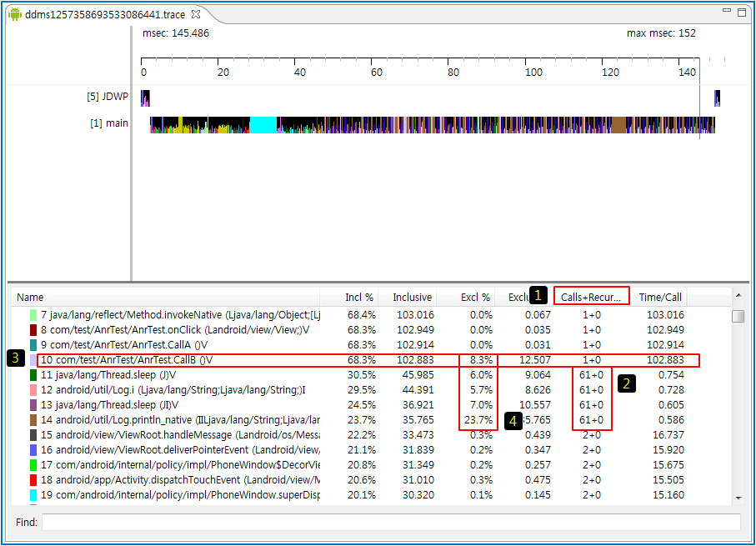Click the Inclusive value 102.949 of onClick
756x546 pixels.
coord(415,330)
